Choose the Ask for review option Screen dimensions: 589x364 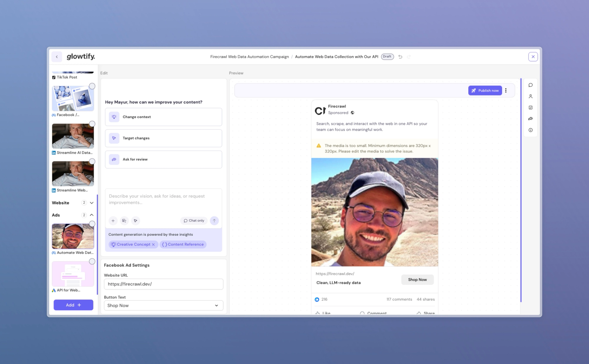click(163, 159)
